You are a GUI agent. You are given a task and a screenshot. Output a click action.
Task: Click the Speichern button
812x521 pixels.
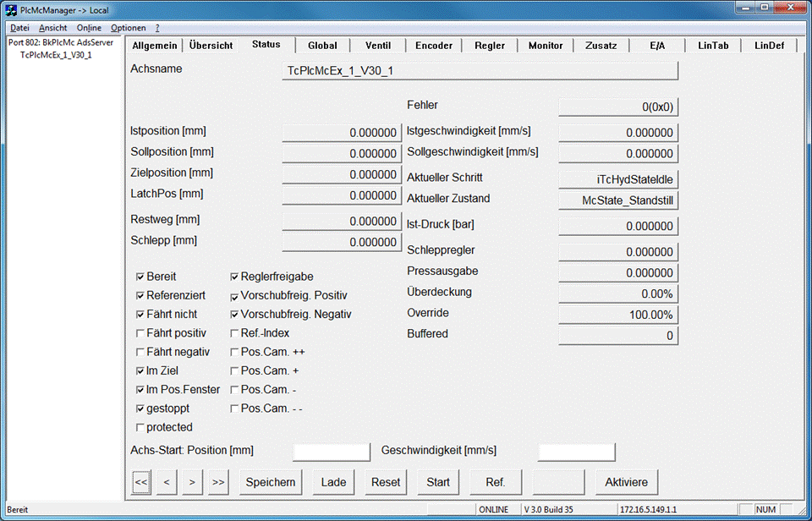(271, 482)
